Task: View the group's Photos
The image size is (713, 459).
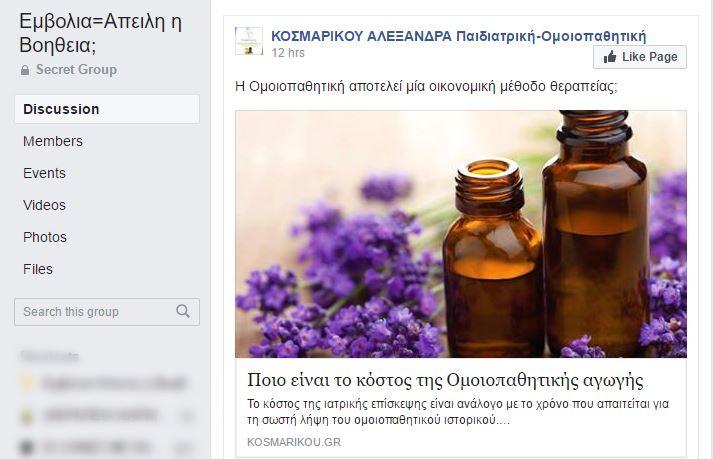Action: tap(45, 237)
